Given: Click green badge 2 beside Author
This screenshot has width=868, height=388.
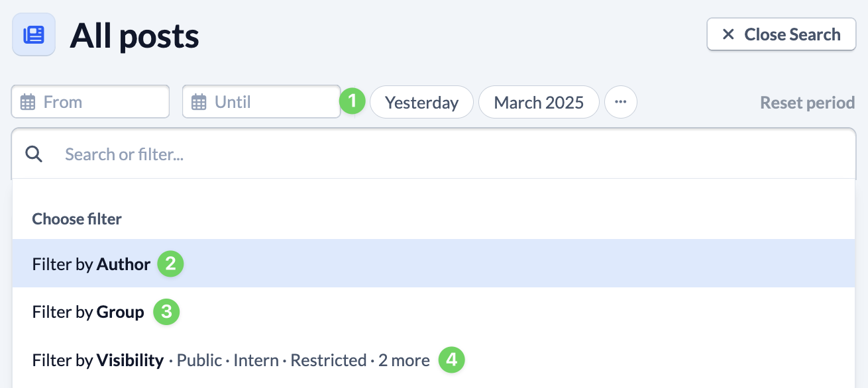Looking at the screenshot, I should pyautogui.click(x=170, y=264).
